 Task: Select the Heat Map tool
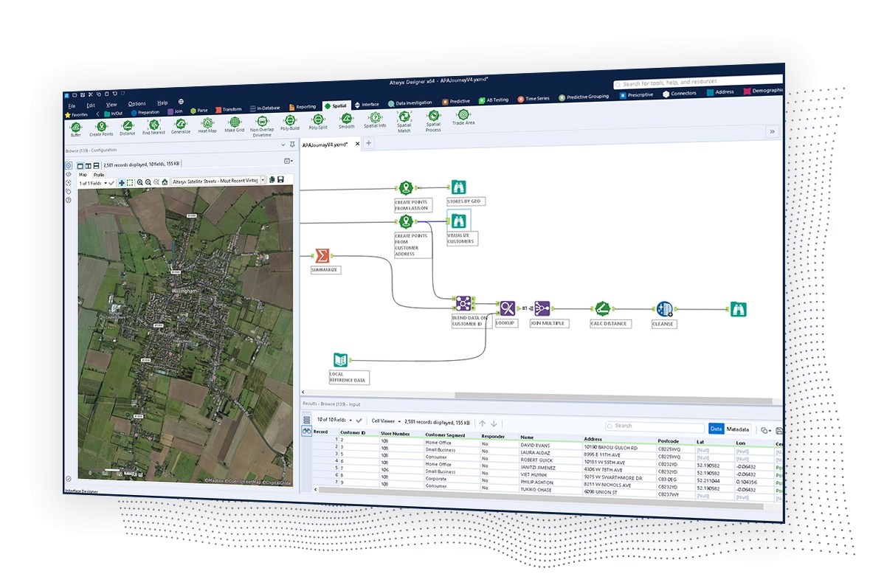coord(207,125)
